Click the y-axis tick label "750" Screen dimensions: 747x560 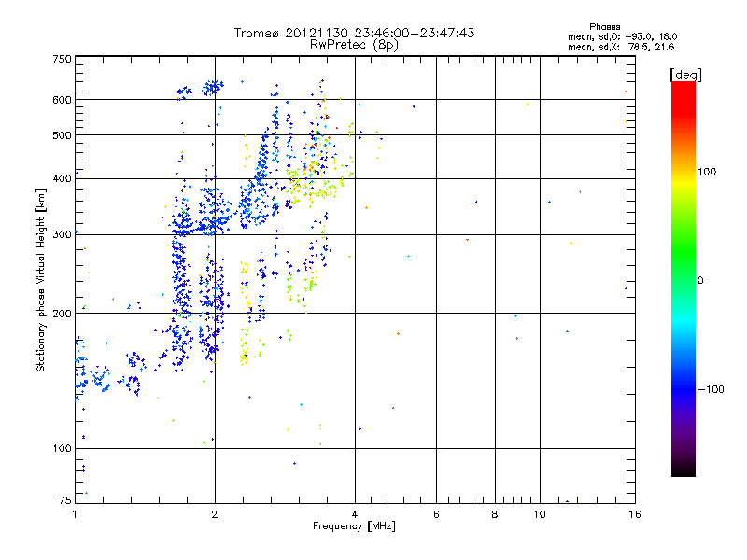tap(62, 59)
